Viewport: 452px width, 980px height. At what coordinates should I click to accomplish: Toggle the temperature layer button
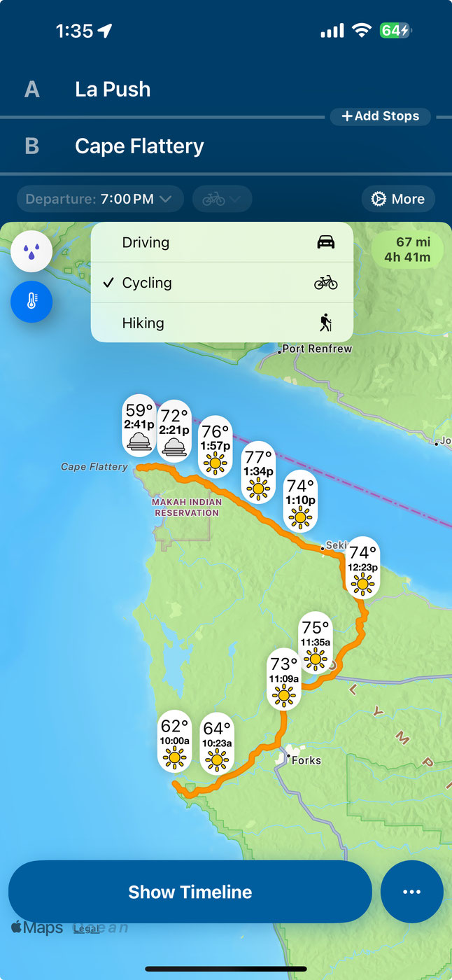31,302
